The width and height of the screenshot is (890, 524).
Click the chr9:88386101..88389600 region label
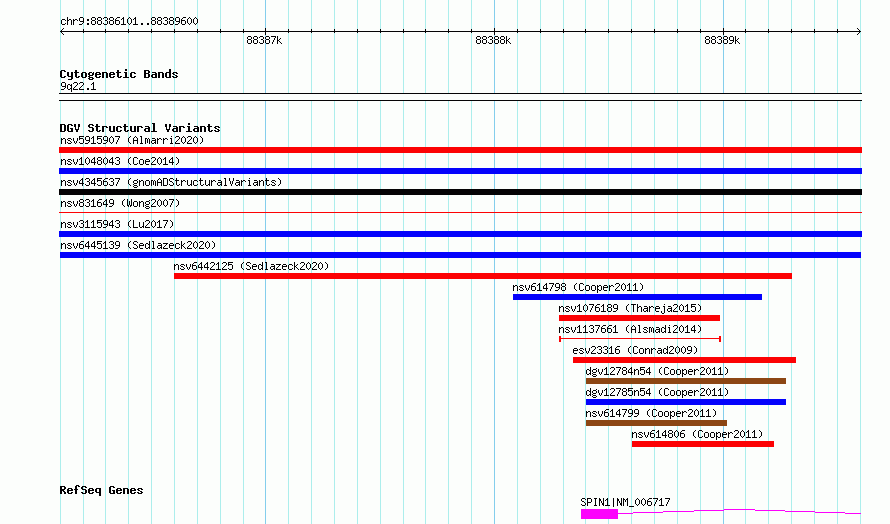pyautogui.click(x=129, y=22)
